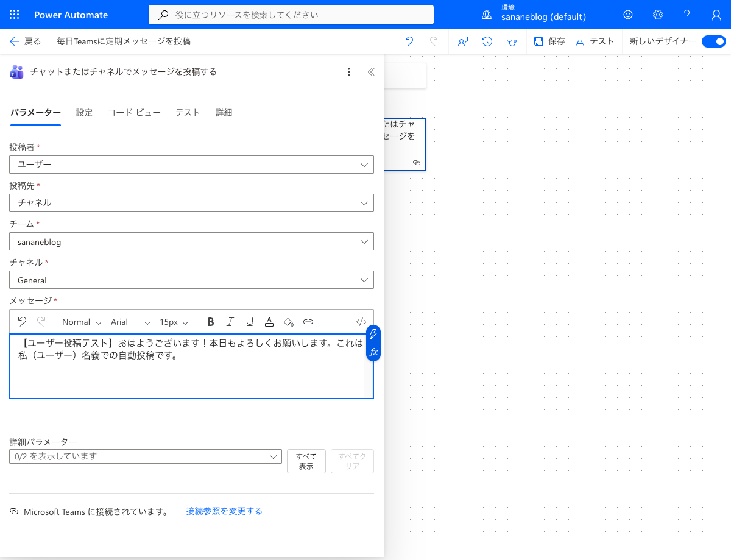Undo the last flow change in header
This screenshot has height=560, width=731.
409,41
